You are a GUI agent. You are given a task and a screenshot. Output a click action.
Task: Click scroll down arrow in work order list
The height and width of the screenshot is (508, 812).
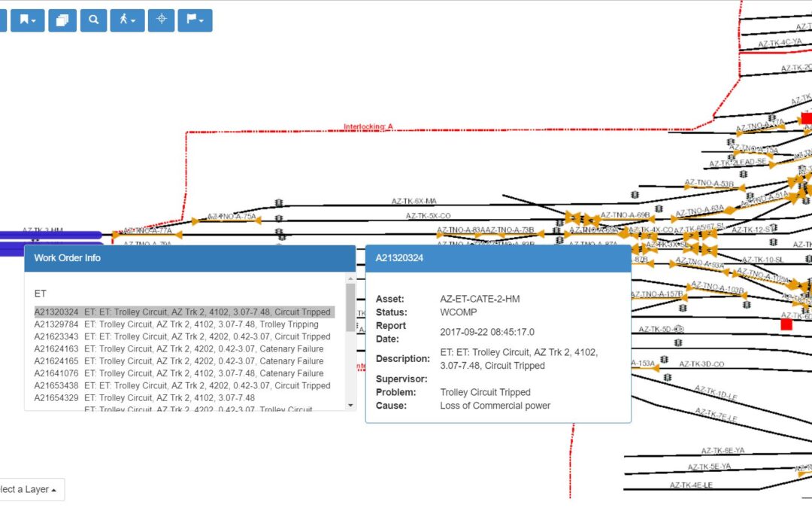pos(350,406)
